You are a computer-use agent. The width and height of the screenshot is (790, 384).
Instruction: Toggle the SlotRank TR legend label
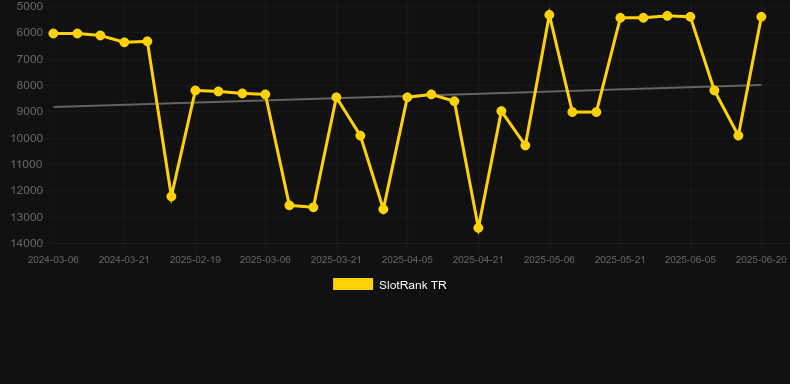[413, 285]
